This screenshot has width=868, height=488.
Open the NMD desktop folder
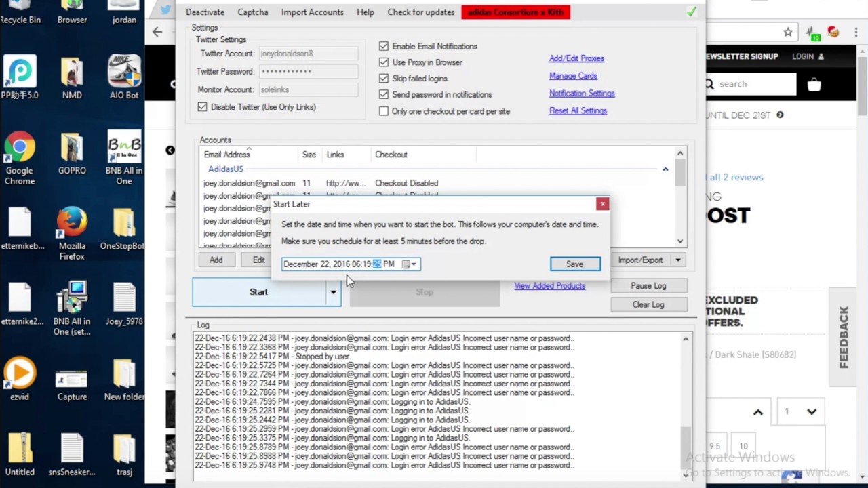[x=72, y=77]
